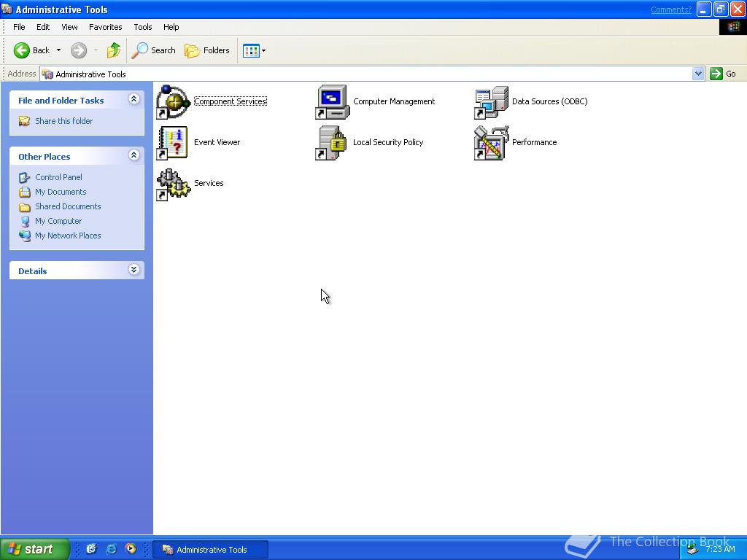Select the Performance label text
747x560 pixels.
coord(534,142)
